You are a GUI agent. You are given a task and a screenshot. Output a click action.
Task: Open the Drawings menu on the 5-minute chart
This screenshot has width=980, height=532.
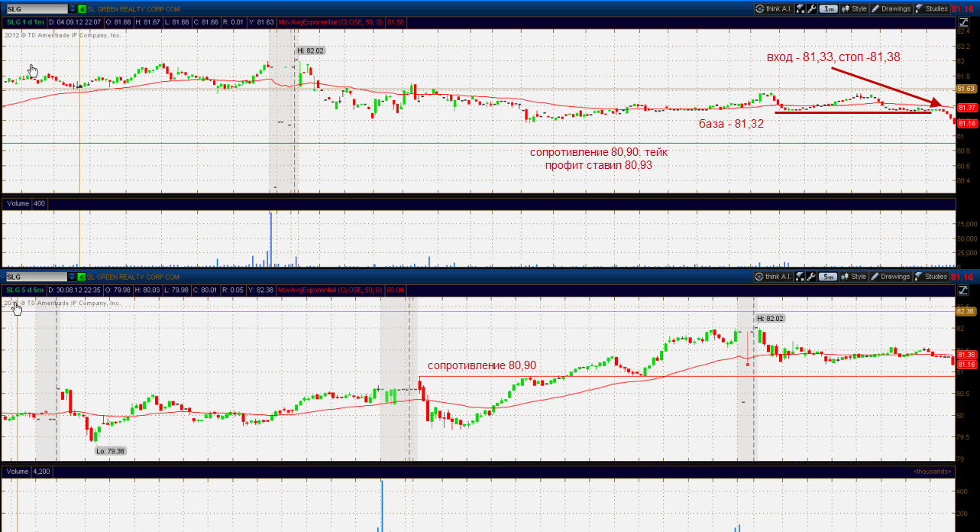(x=891, y=276)
